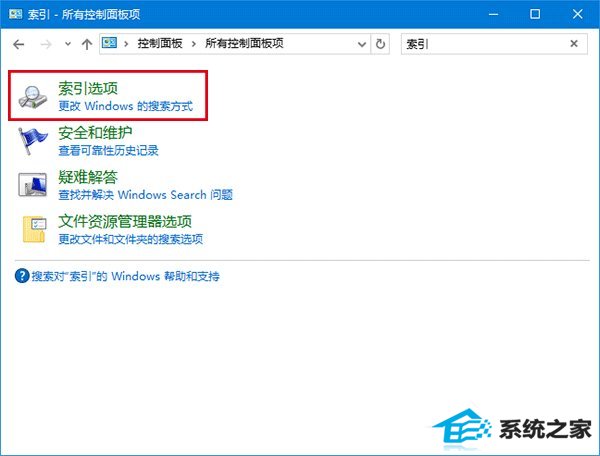Click 更改文件和文件夹的搜索选项 link
Viewport: 600px width, 456px height.
click(x=130, y=239)
